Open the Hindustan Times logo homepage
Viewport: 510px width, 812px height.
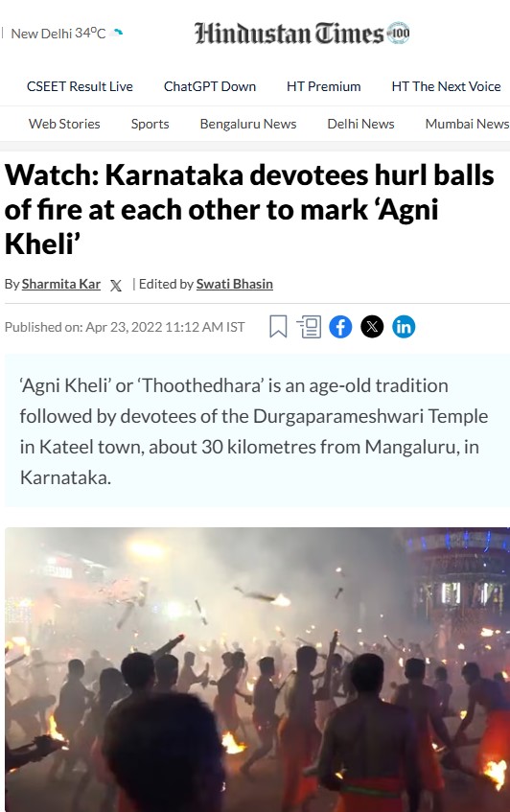tap(302, 34)
